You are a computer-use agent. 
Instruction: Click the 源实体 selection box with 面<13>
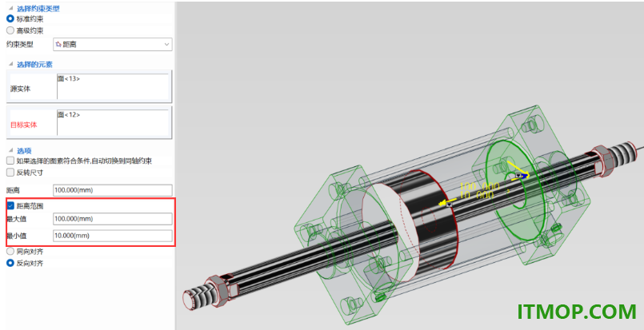click(x=113, y=86)
